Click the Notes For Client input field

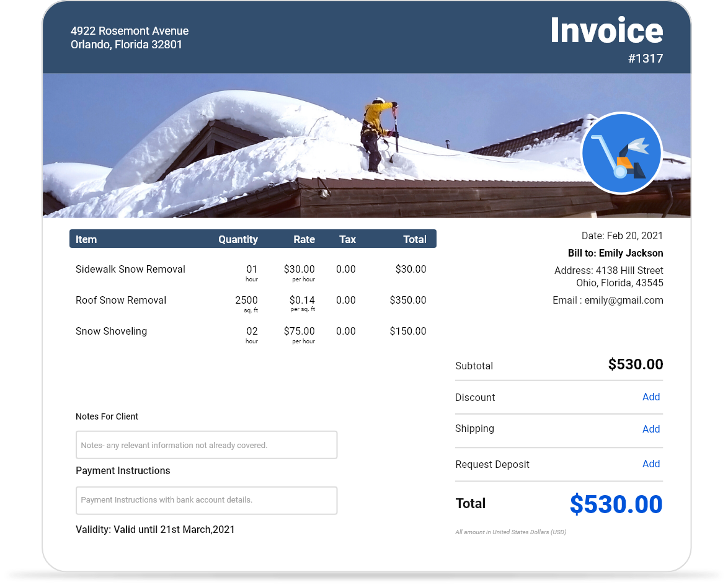tap(206, 445)
